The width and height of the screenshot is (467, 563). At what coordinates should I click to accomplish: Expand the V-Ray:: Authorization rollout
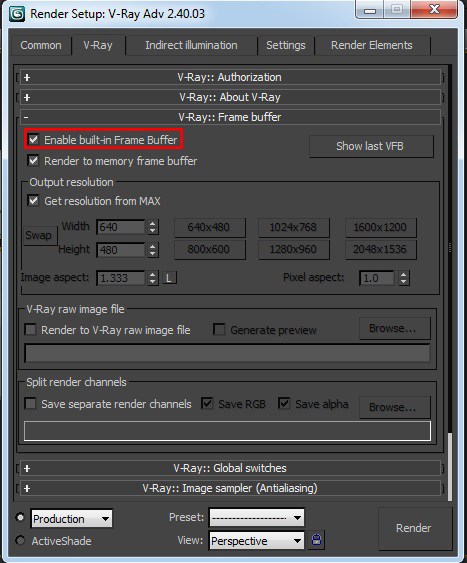click(230, 77)
